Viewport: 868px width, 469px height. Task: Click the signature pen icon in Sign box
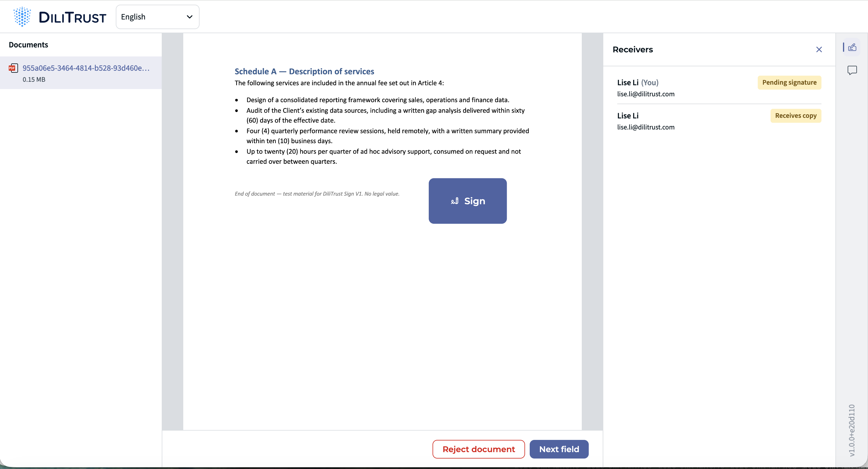(455, 201)
